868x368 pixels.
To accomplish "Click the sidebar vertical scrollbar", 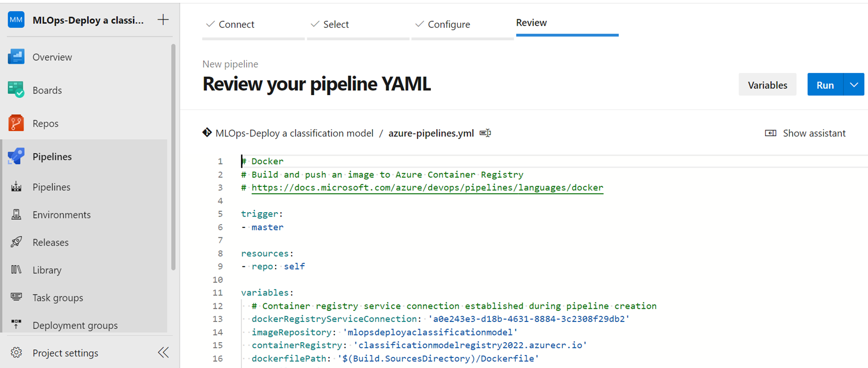I will pos(173,157).
